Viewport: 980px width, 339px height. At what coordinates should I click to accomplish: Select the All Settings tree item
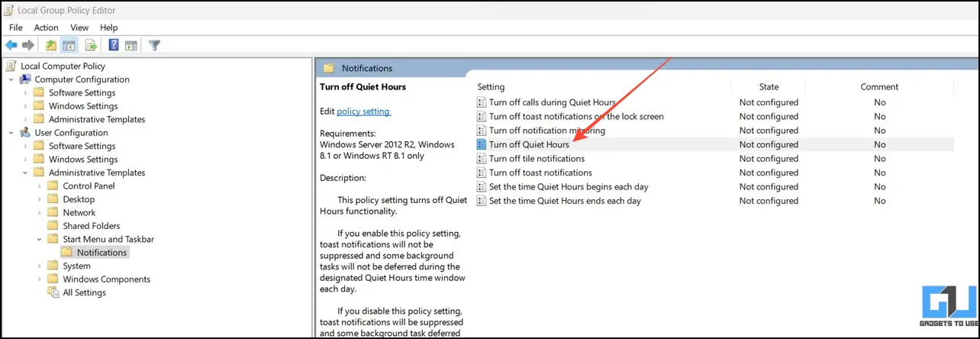point(84,292)
